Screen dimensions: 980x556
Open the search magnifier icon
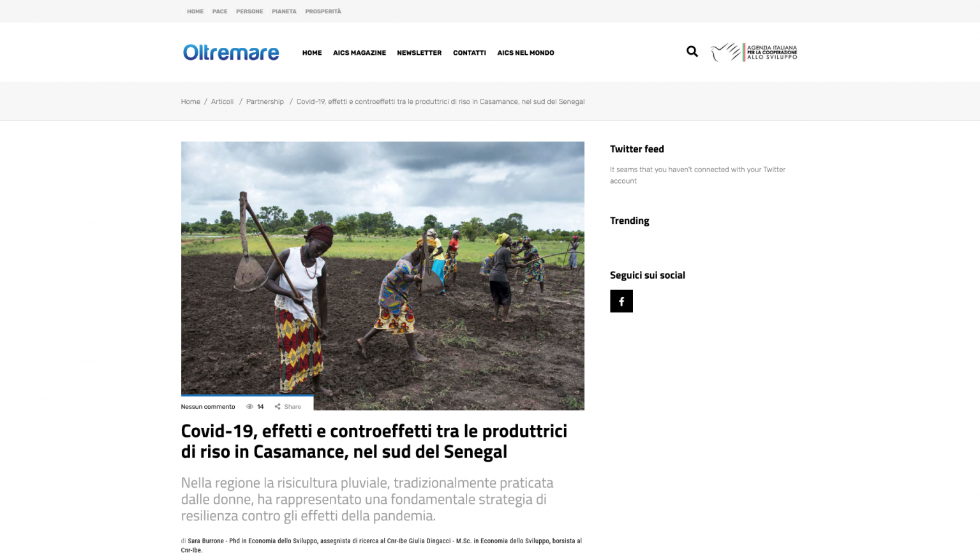(x=692, y=52)
